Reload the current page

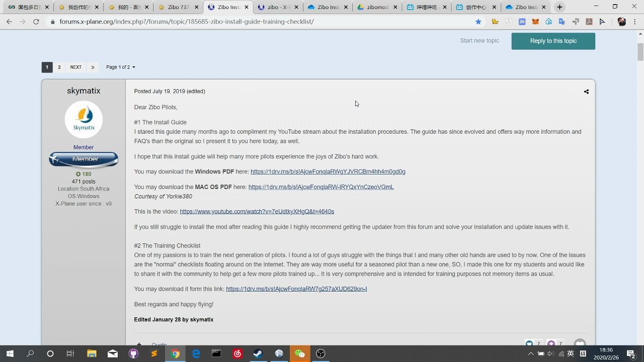click(36, 22)
